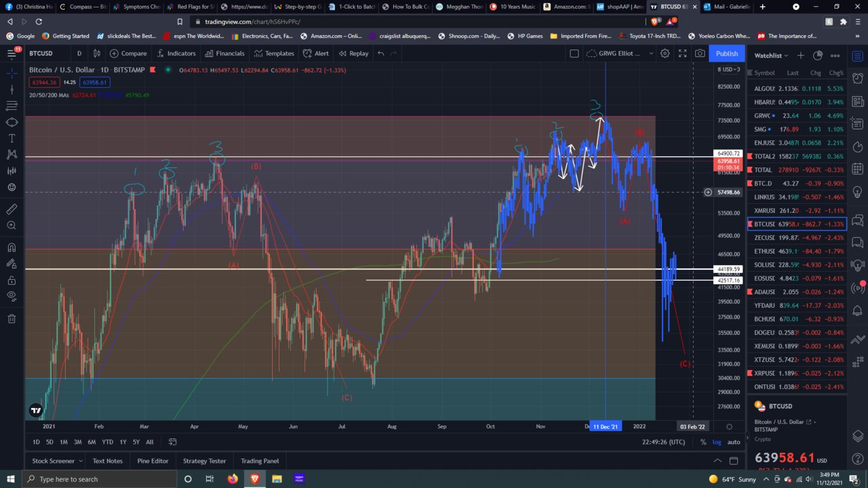This screenshot has width=868, height=488.
Task: Toggle magnet mode in left toolbar
Action: click(12, 247)
